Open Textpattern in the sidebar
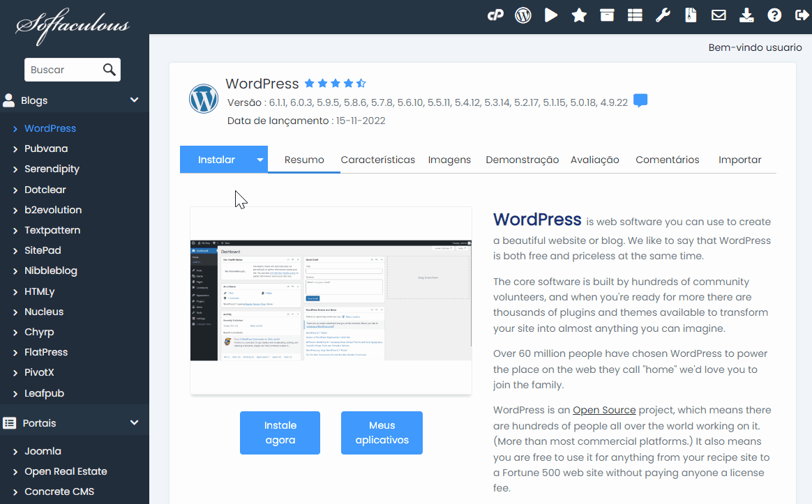Image resolution: width=812 pixels, height=504 pixels. point(52,230)
